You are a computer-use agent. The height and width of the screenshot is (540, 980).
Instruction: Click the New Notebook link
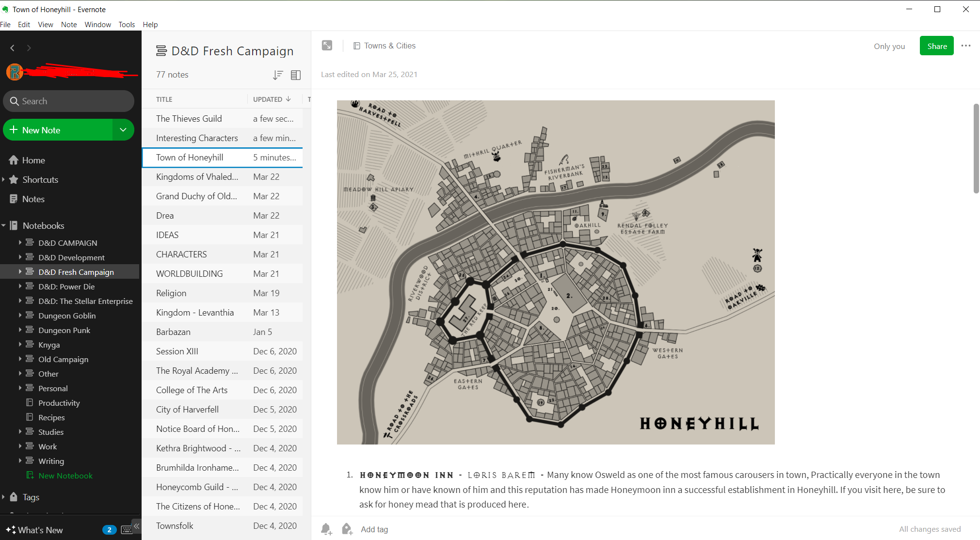pos(65,476)
